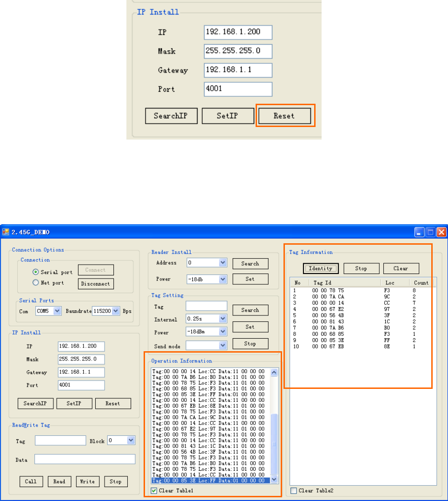Image resolution: width=448 pixels, height=501 pixels.
Task: Click the Tag Setting Stop button
Action: coord(250,343)
